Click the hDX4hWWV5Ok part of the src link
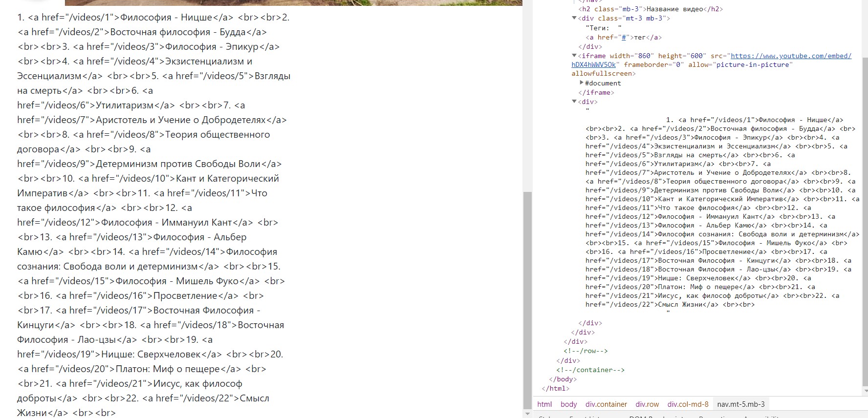The width and height of the screenshot is (868, 418). (x=594, y=64)
